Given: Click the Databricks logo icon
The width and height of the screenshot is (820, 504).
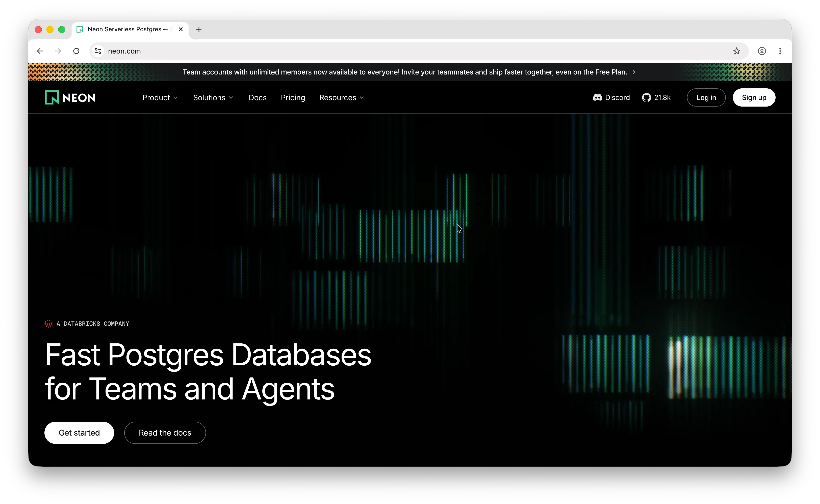Looking at the screenshot, I should 49,324.
